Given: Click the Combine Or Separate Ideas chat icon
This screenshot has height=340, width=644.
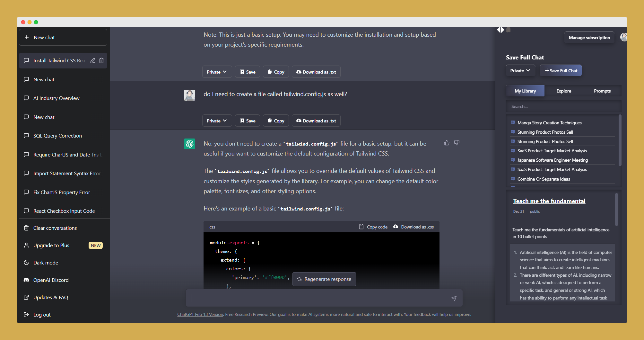Looking at the screenshot, I should click(x=513, y=179).
